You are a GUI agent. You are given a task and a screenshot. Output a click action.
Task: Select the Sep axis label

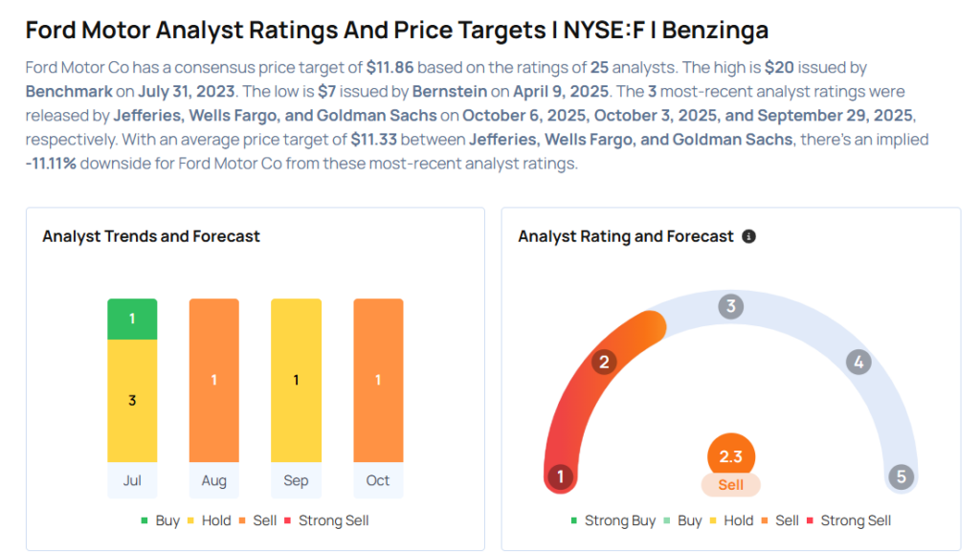point(296,480)
